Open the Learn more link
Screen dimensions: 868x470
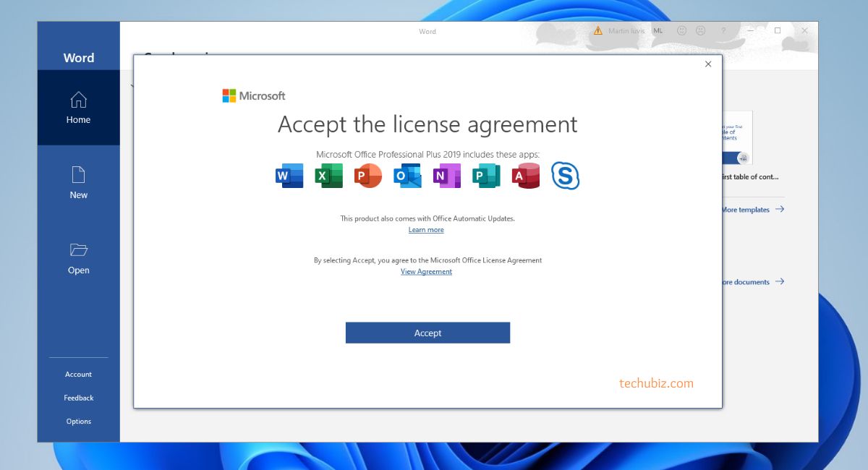(x=426, y=230)
